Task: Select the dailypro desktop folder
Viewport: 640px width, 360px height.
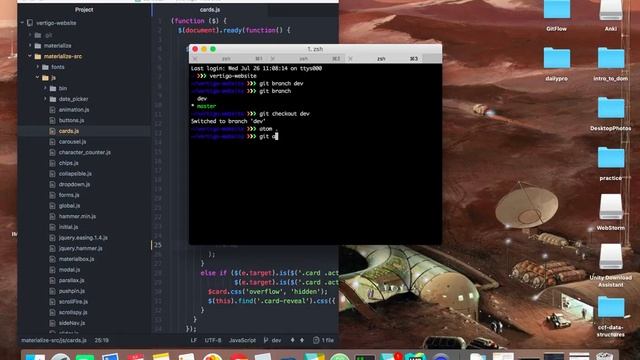Action: point(556,58)
